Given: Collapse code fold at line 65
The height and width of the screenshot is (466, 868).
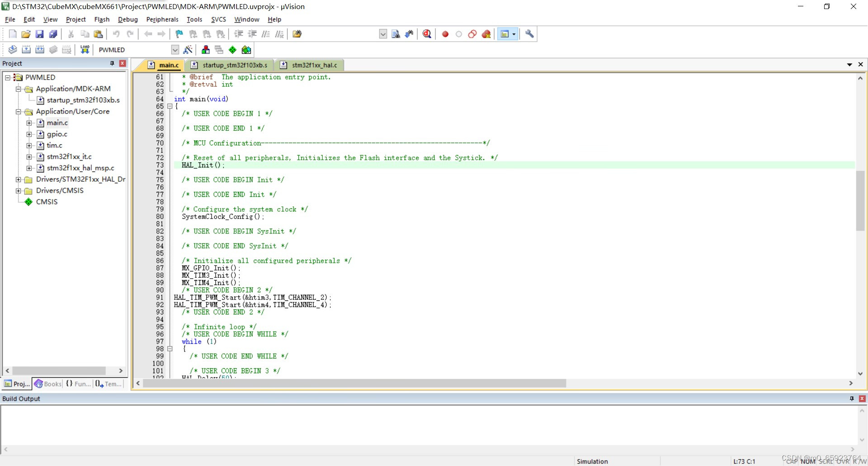Looking at the screenshot, I should (x=170, y=106).
